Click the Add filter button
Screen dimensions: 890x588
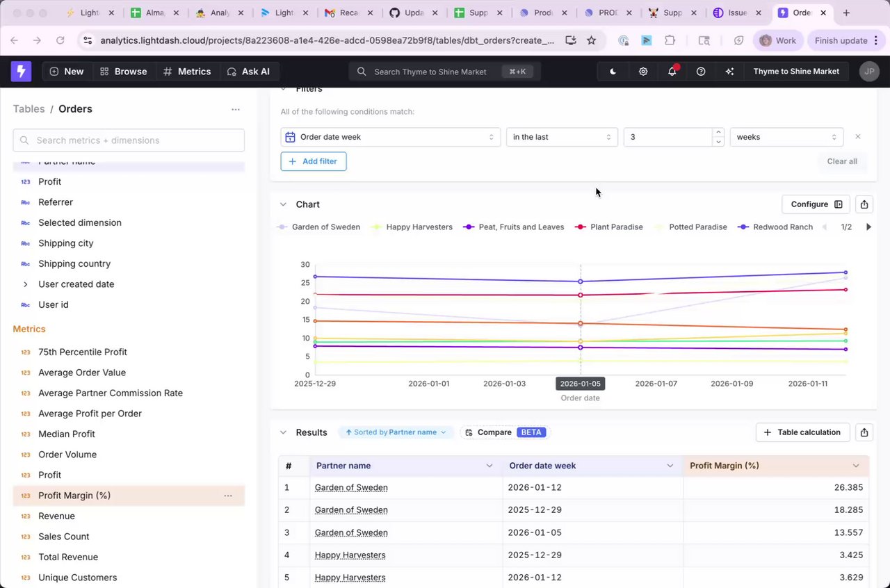pyautogui.click(x=314, y=161)
